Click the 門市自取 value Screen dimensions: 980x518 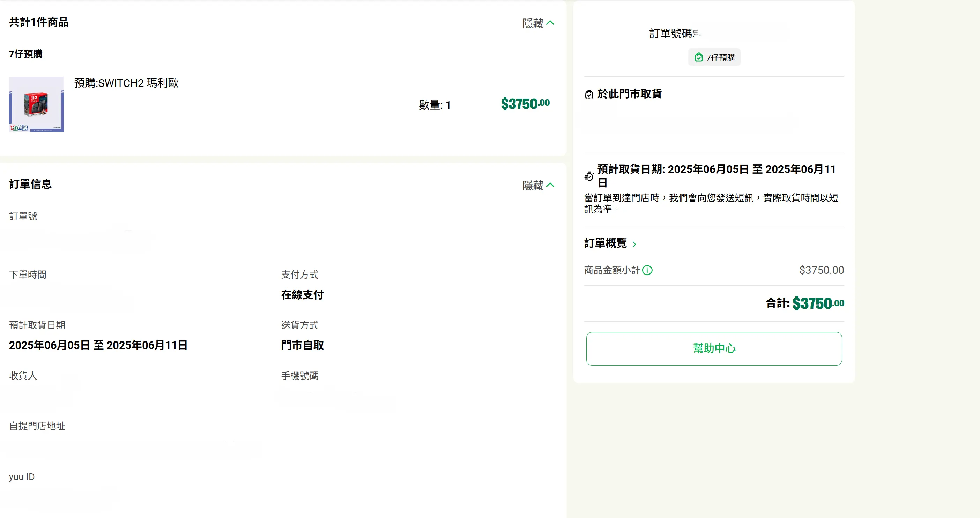pos(303,345)
